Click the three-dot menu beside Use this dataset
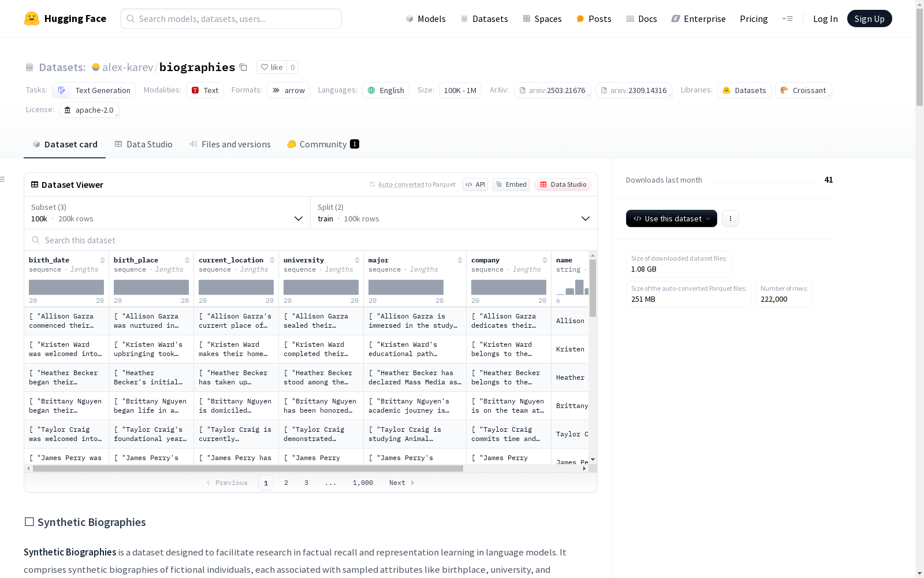The width and height of the screenshot is (924, 578). (731, 218)
